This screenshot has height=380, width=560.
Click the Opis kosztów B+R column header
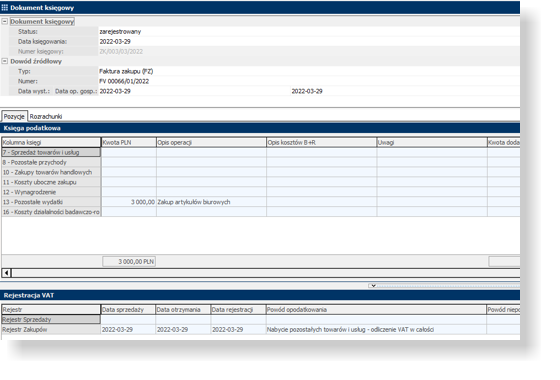(321, 142)
